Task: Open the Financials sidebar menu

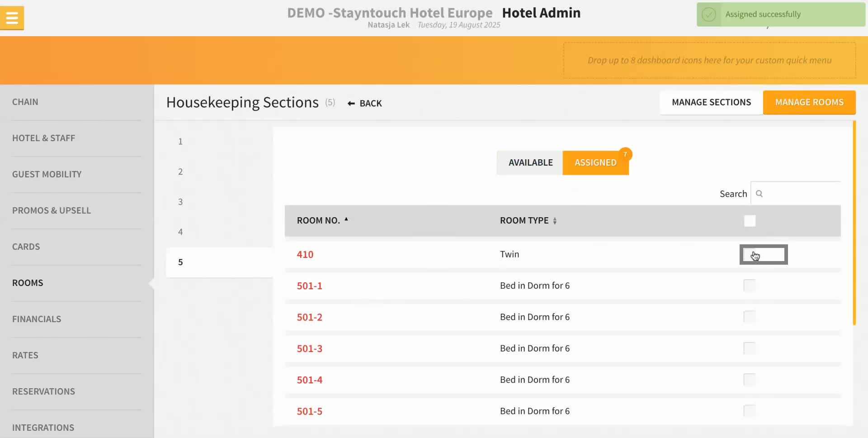Action: (37, 319)
